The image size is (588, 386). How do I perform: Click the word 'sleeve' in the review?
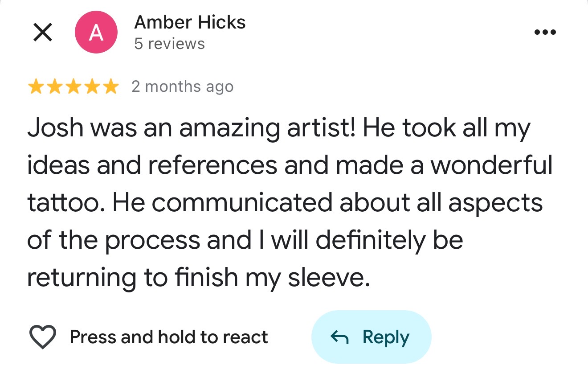pyautogui.click(x=327, y=277)
